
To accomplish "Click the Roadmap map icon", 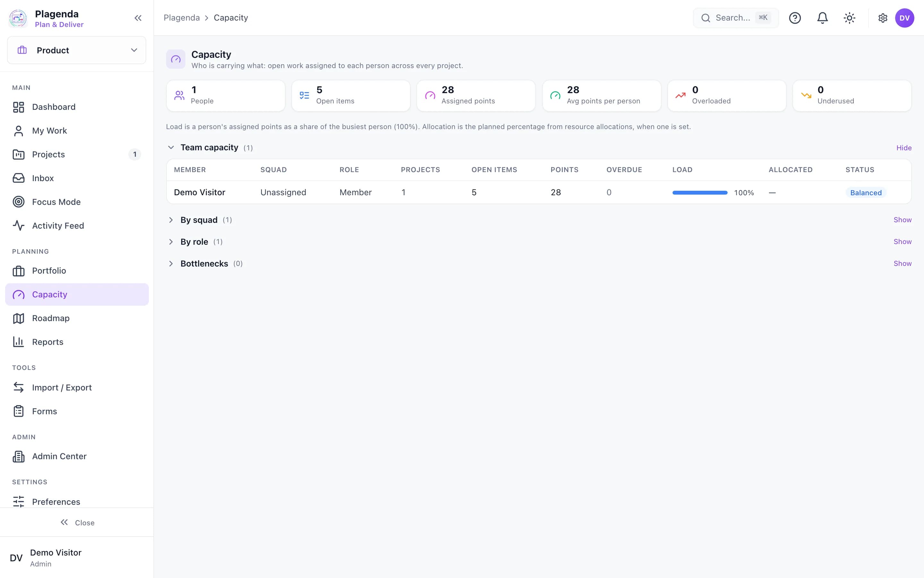I will pyautogui.click(x=18, y=318).
